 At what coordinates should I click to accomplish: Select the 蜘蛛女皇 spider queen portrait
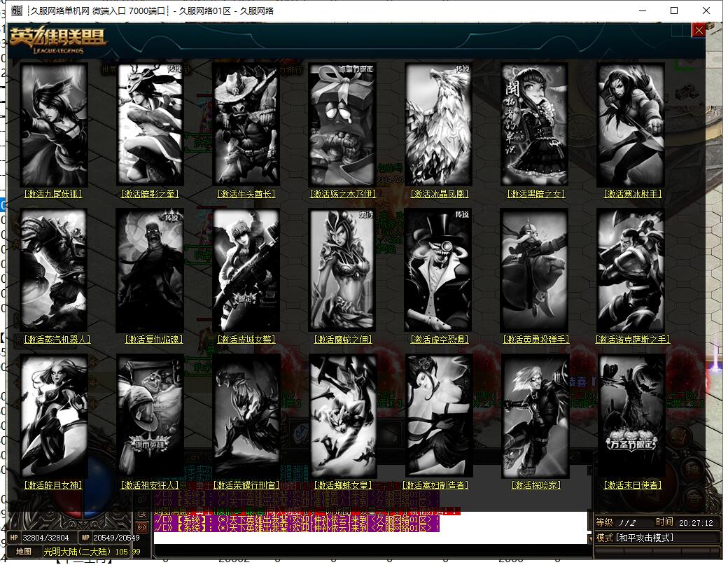[342, 416]
